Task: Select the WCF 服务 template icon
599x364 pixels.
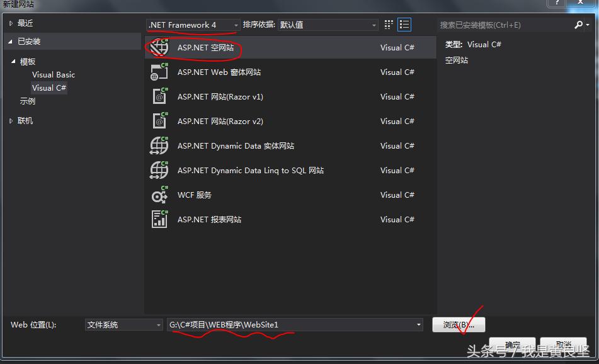Action: tap(159, 195)
